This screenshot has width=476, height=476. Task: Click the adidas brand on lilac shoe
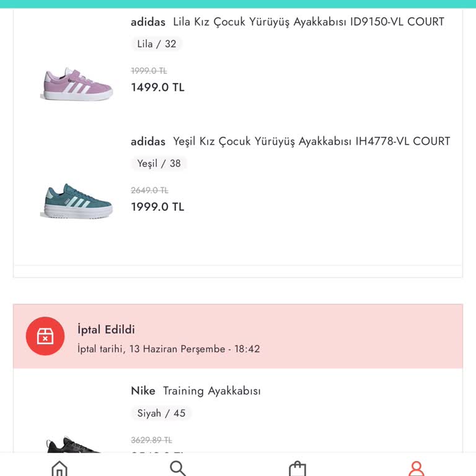(x=148, y=22)
